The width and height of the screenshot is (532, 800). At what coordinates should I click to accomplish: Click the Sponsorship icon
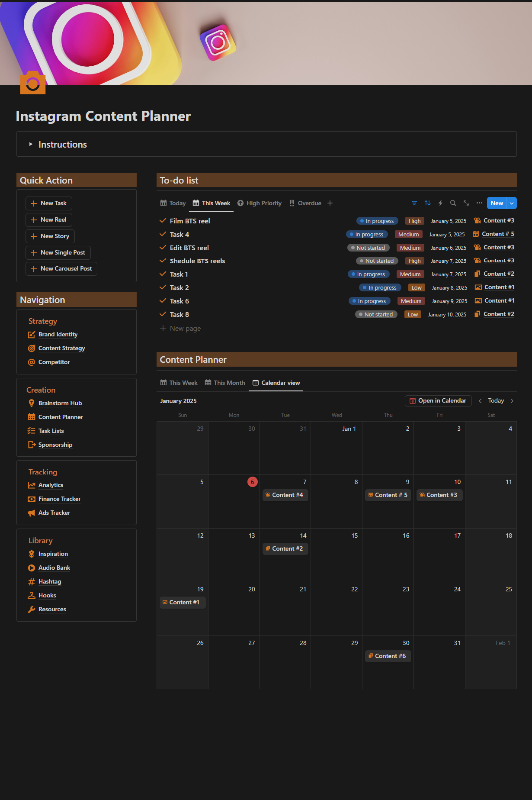pyautogui.click(x=32, y=445)
